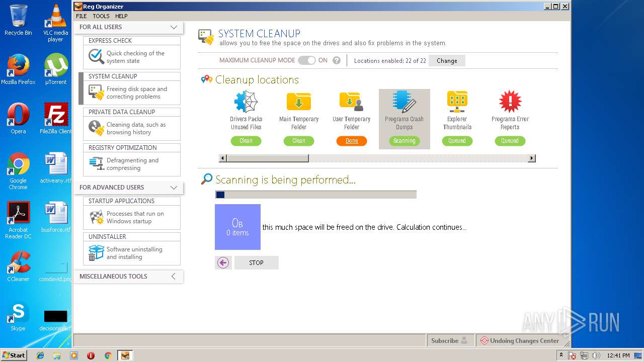Image resolution: width=644 pixels, height=362 pixels.
Task: Open the TOOLS menu
Action: [101, 16]
